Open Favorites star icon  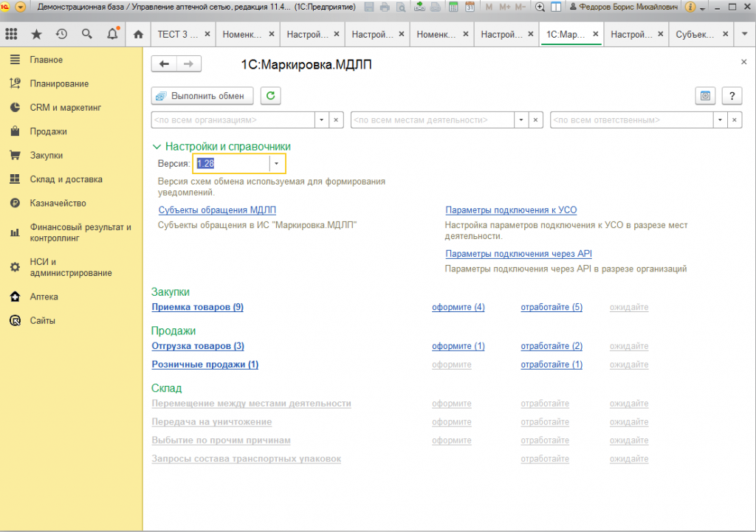(x=36, y=34)
